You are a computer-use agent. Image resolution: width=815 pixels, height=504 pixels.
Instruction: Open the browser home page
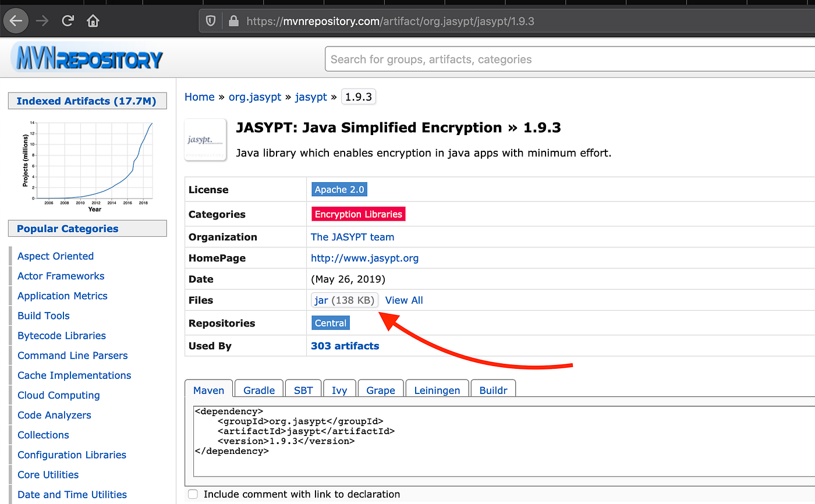pos(93,20)
